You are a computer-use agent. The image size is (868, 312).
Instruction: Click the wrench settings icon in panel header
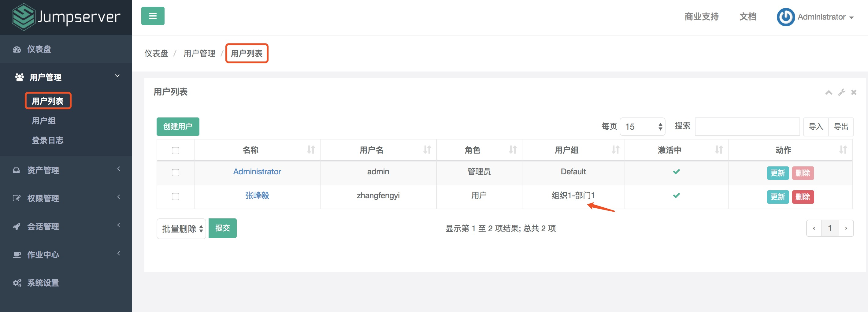point(841,92)
